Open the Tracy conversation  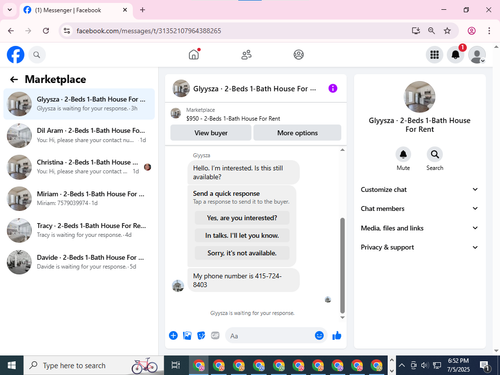pyautogui.click(x=79, y=230)
